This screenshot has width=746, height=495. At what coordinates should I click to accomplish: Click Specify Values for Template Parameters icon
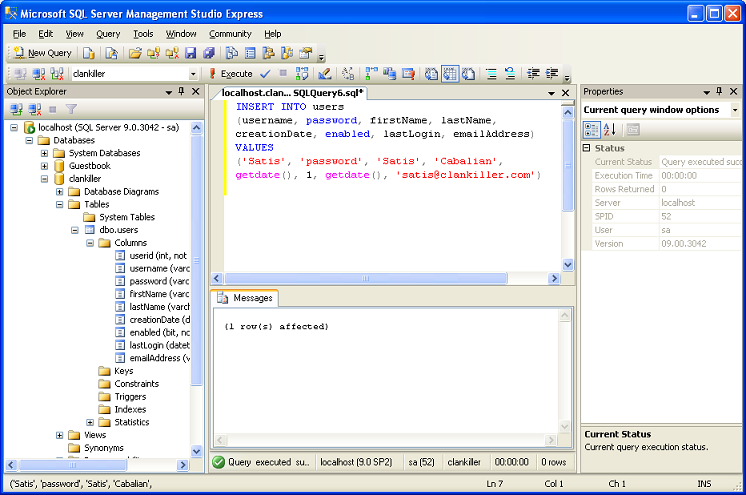348,74
